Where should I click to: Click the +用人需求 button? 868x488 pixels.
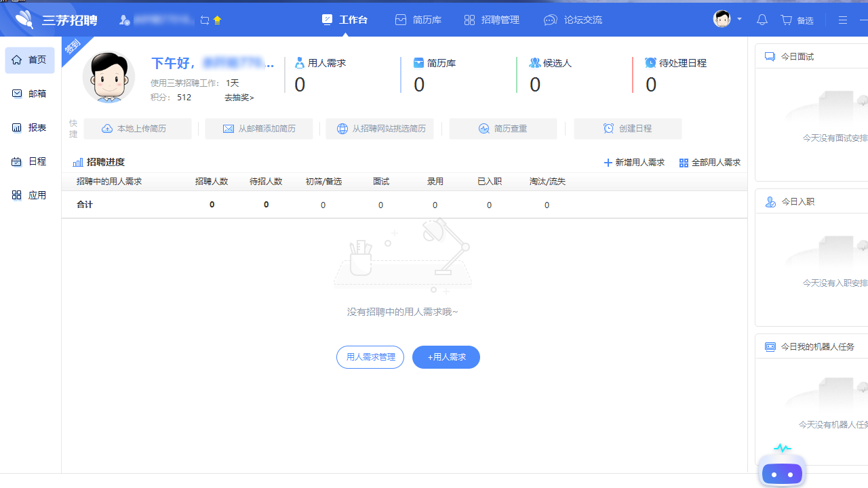[446, 357]
